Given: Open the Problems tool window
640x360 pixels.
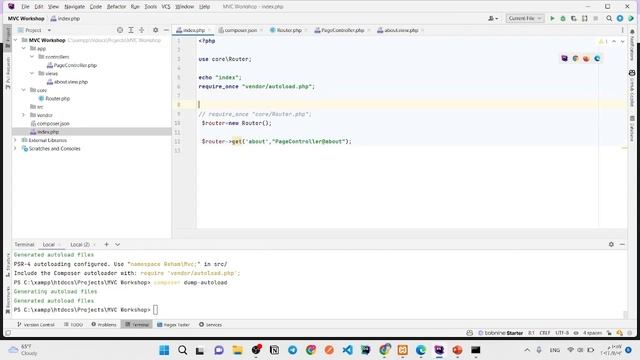Looking at the screenshot, I should [x=104, y=324].
